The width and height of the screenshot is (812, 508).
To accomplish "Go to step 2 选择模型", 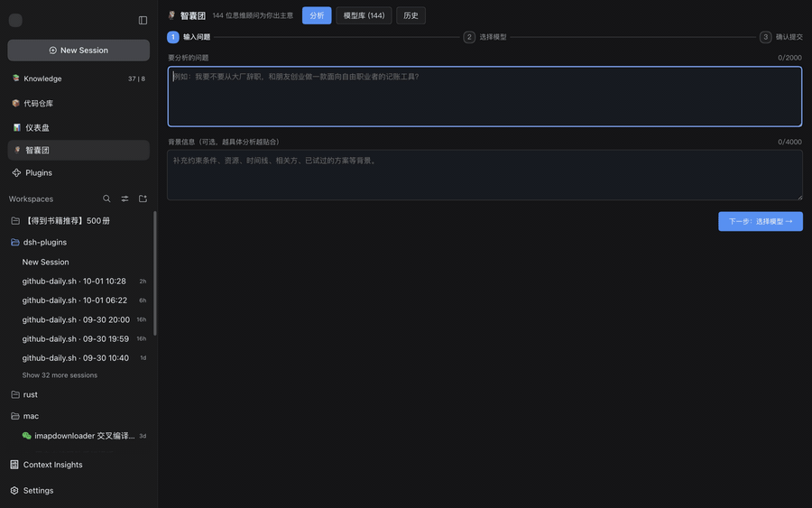I will coord(485,37).
